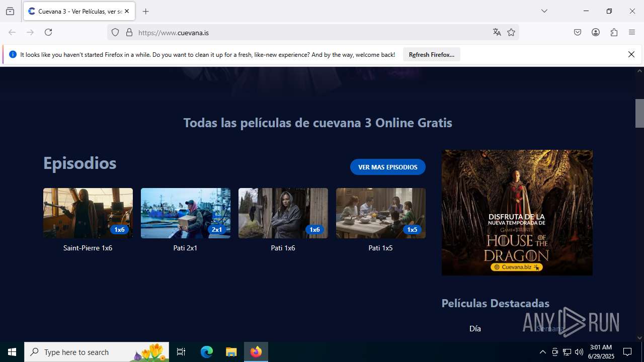Screen dimensions: 644x362
Task: Switch to the Semana tab
Action: pos(550,328)
